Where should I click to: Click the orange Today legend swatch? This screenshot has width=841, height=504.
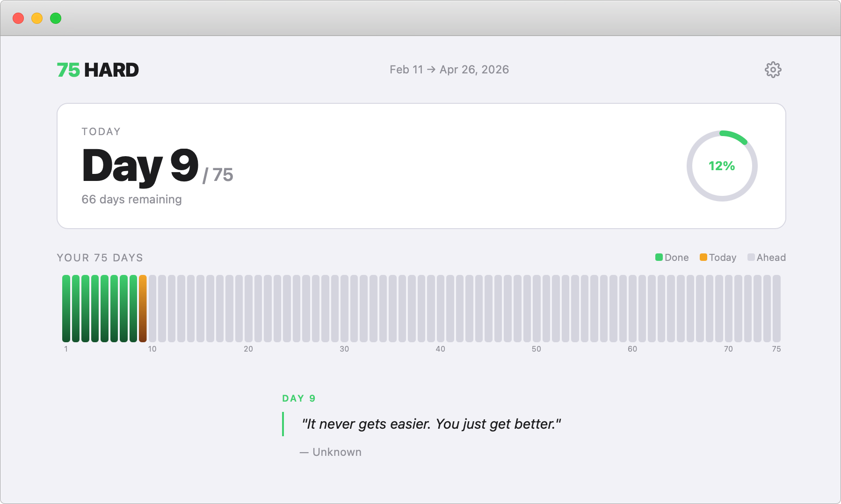(703, 257)
